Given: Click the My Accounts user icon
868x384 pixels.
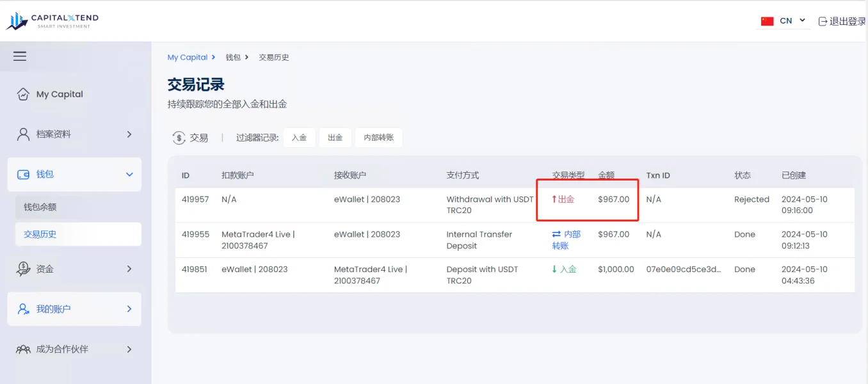Looking at the screenshot, I should point(23,309).
